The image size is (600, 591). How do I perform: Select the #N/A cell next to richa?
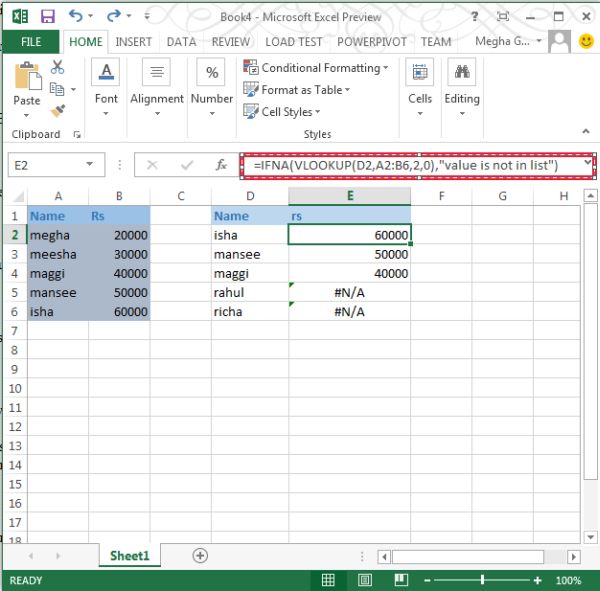pyautogui.click(x=350, y=312)
